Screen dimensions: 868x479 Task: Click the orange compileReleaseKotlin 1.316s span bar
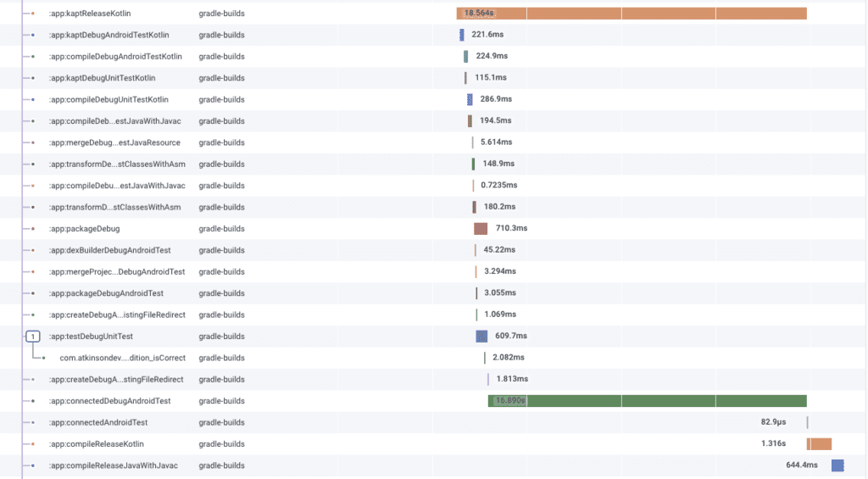(820, 443)
